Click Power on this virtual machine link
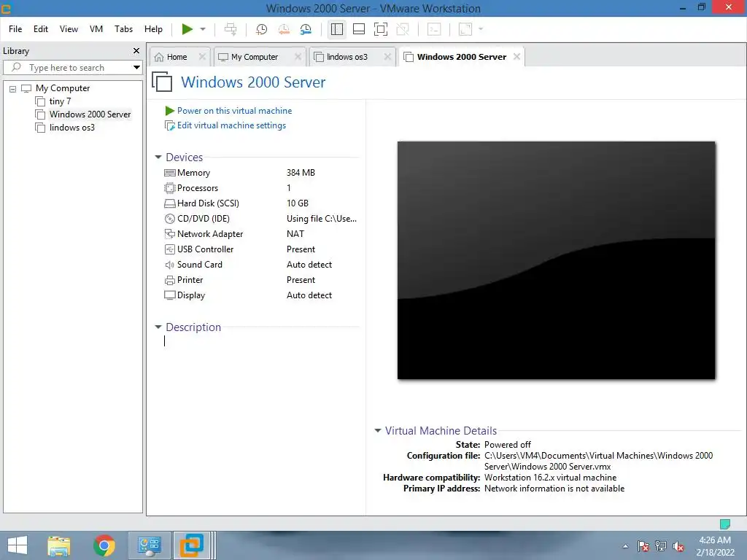This screenshot has height=560, width=747. [x=234, y=111]
